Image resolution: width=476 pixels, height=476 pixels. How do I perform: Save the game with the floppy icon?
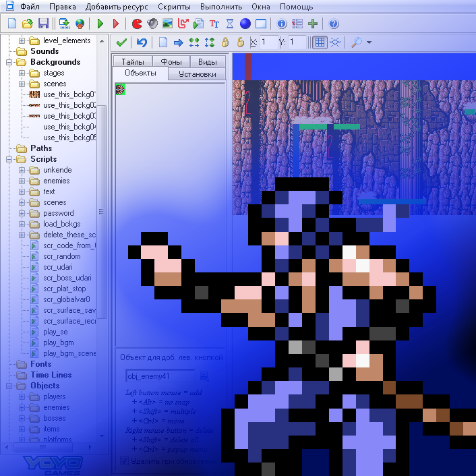[x=43, y=24]
